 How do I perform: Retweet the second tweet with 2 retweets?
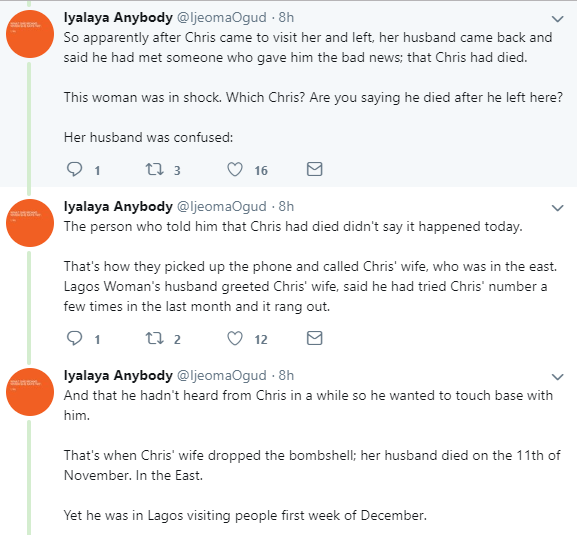154,339
